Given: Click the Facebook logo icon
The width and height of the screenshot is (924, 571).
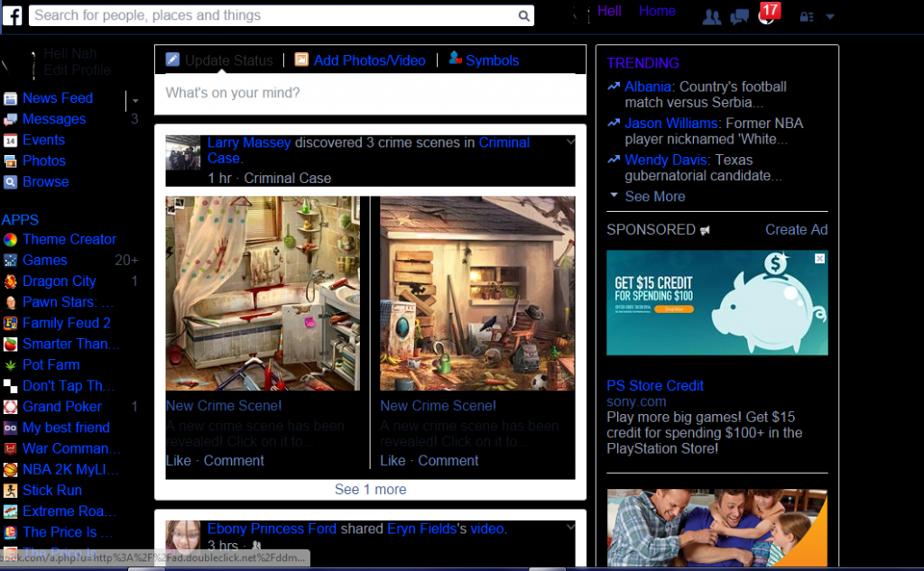Looking at the screenshot, I should [x=12, y=14].
